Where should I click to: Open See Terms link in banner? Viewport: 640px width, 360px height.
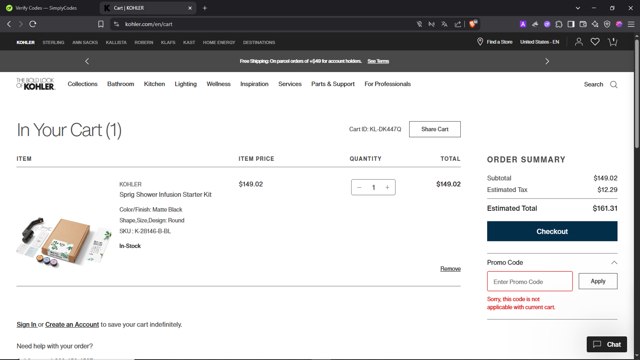tap(378, 61)
